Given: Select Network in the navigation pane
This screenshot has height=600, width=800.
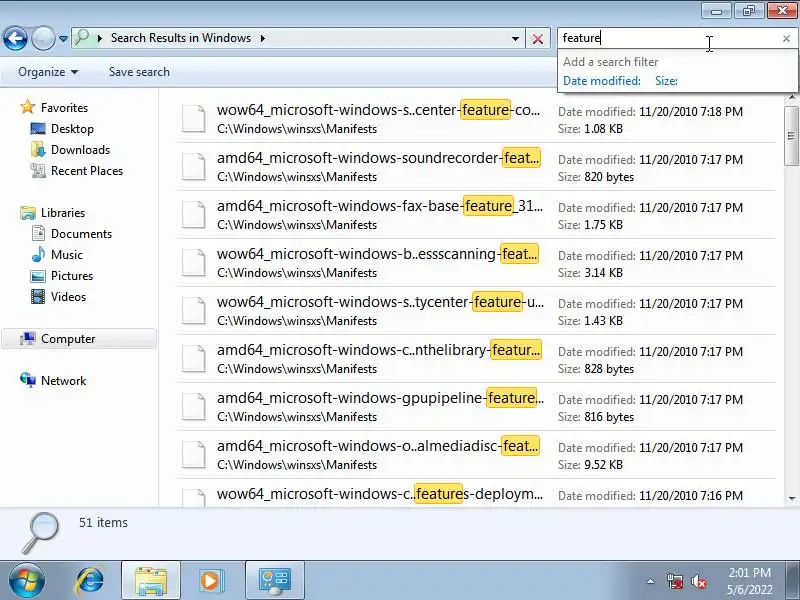Looking at the screenshot, I should coord(63,381).
